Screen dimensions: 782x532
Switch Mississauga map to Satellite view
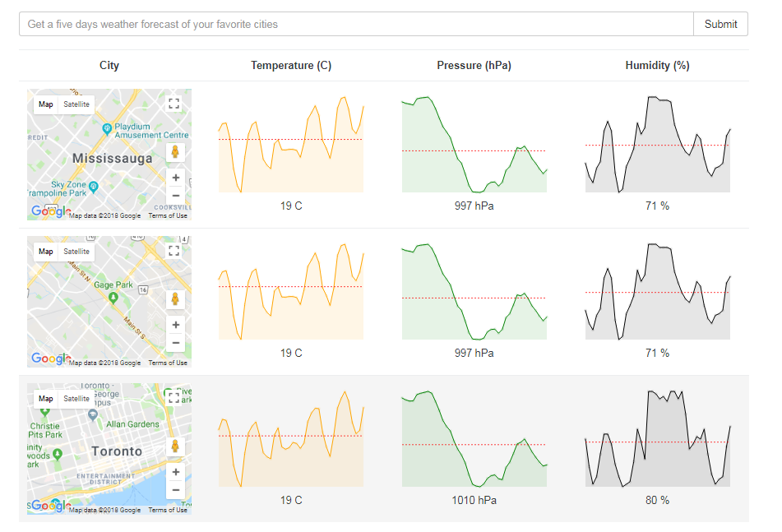[76, 104]
